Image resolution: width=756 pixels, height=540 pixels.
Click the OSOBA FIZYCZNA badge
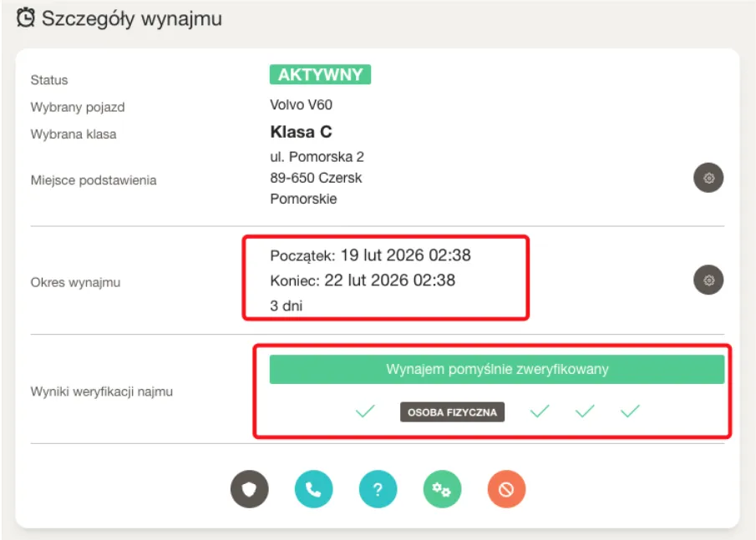[452, 411]
